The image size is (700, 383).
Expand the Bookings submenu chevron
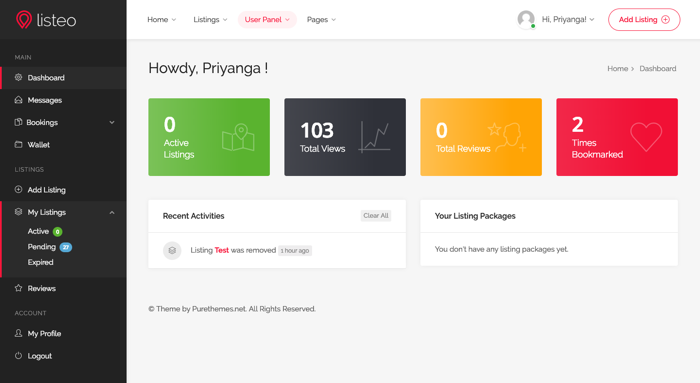pyautogui.click(x=112, y=122)
